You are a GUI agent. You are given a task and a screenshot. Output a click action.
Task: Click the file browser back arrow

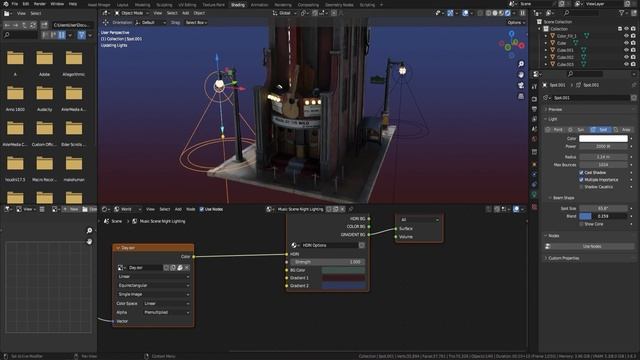tap(7, 25)
